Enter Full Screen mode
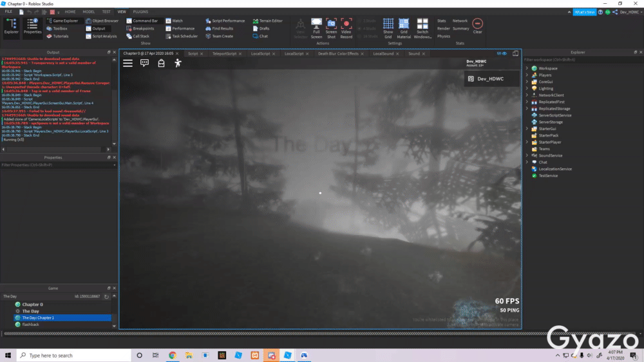 point(316,28)
